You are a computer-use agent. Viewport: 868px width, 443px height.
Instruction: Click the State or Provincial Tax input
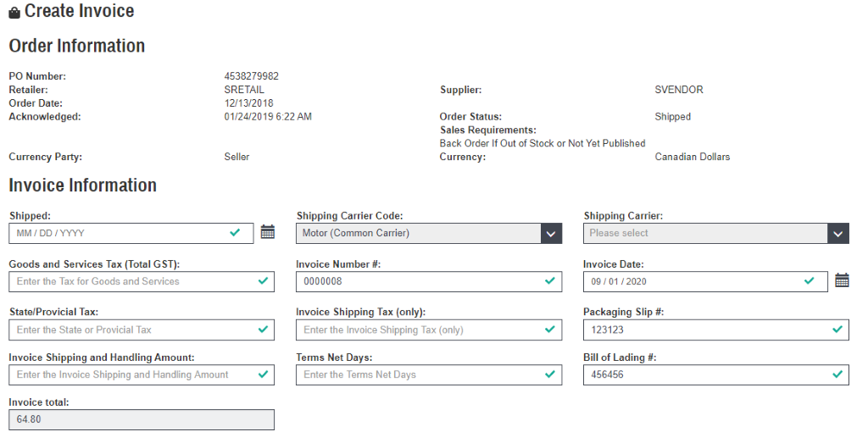point(131,329)
